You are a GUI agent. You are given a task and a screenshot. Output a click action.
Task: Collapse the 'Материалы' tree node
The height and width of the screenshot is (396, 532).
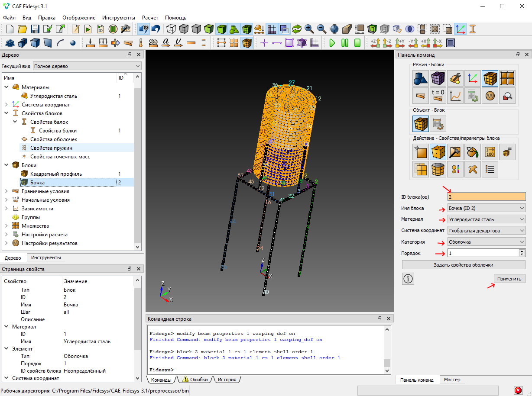[6, 87]
